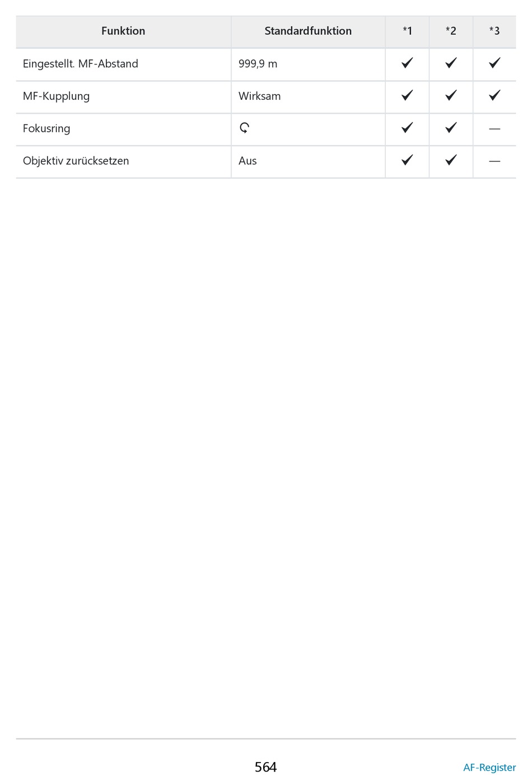Image resolution: width=532 pixels, height=775 pixels.
Task: Click the *3 checkmark for Eingestellt. MF-Abstand
Action: [x=494, y=63]
